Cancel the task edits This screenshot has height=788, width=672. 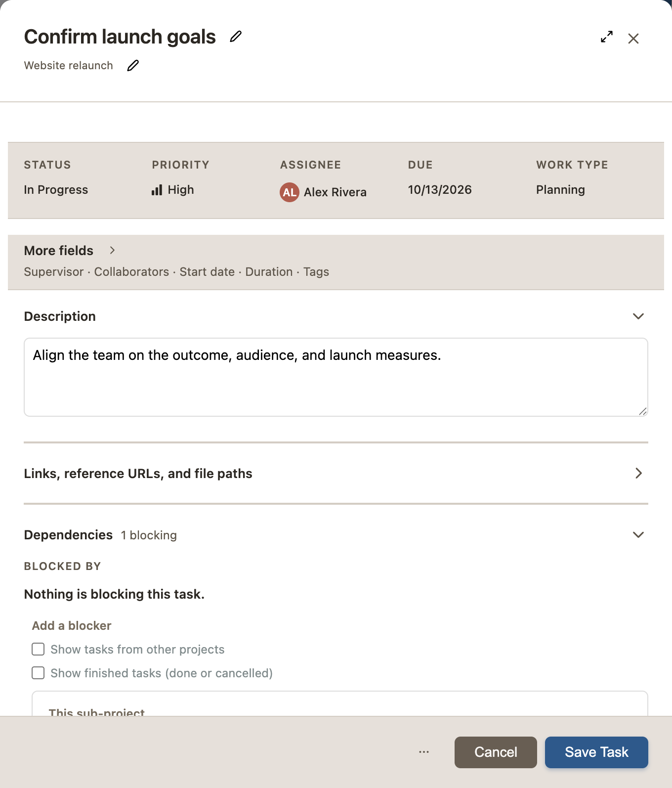[496, 752]
